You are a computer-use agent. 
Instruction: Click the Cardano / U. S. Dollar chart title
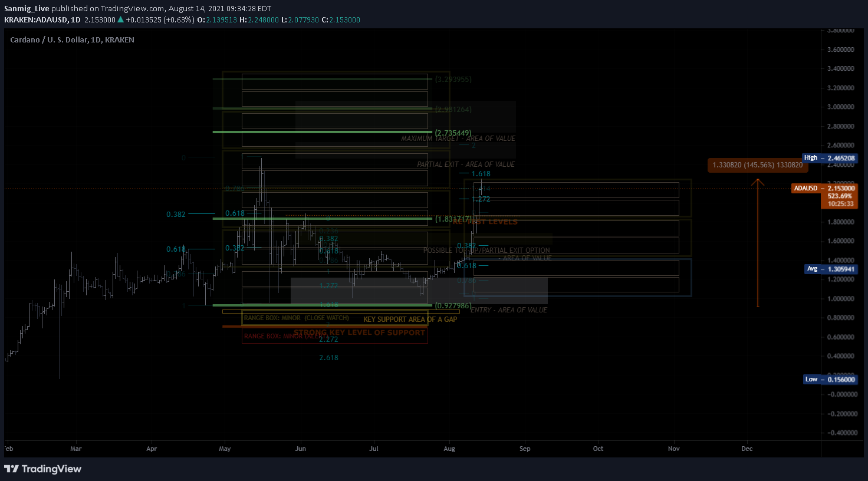[72, 40]
